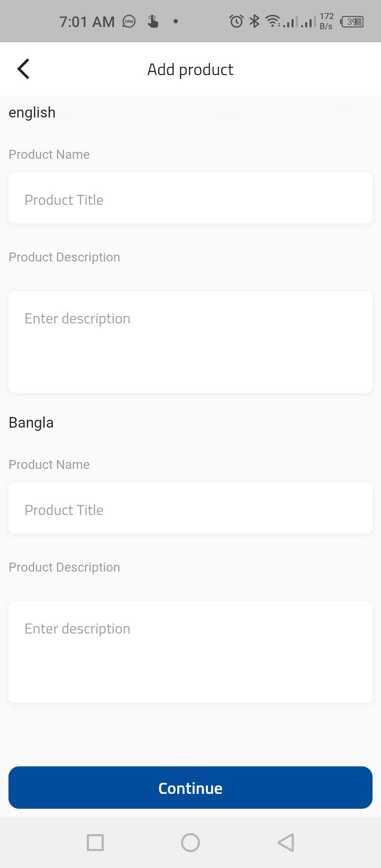Screen dimensions: 381x868
Task: Tap the Bangla section heading
Action: (x=31, y=422)
